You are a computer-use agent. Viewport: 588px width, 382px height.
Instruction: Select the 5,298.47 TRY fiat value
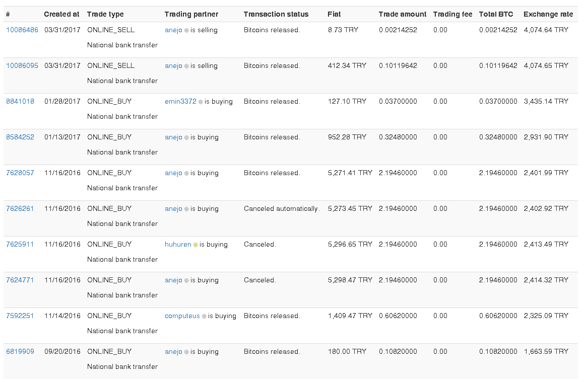pos(350,280)
